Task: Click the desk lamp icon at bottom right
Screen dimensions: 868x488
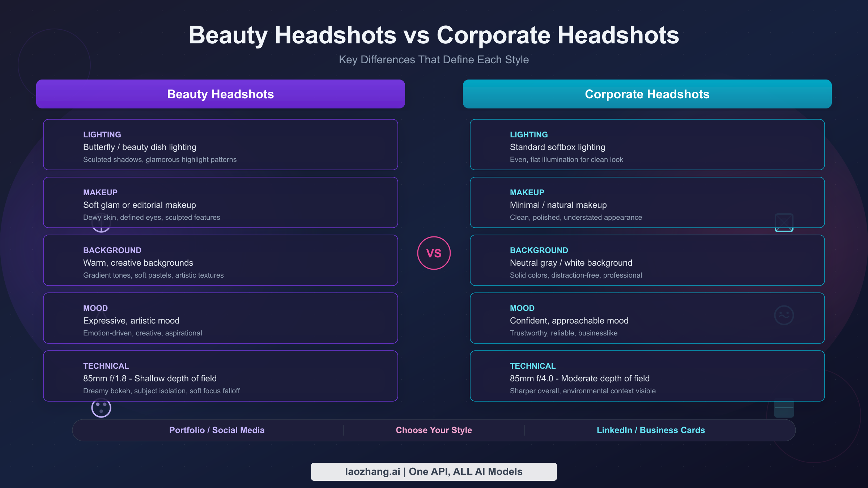Action: click(x=784, y=408)
